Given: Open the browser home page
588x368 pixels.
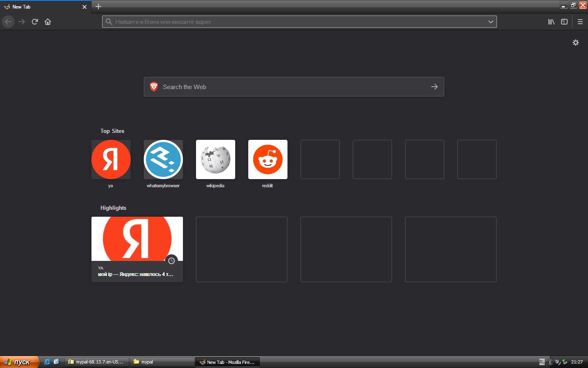Looking at the screenshot, I should (x=48, y=22).
